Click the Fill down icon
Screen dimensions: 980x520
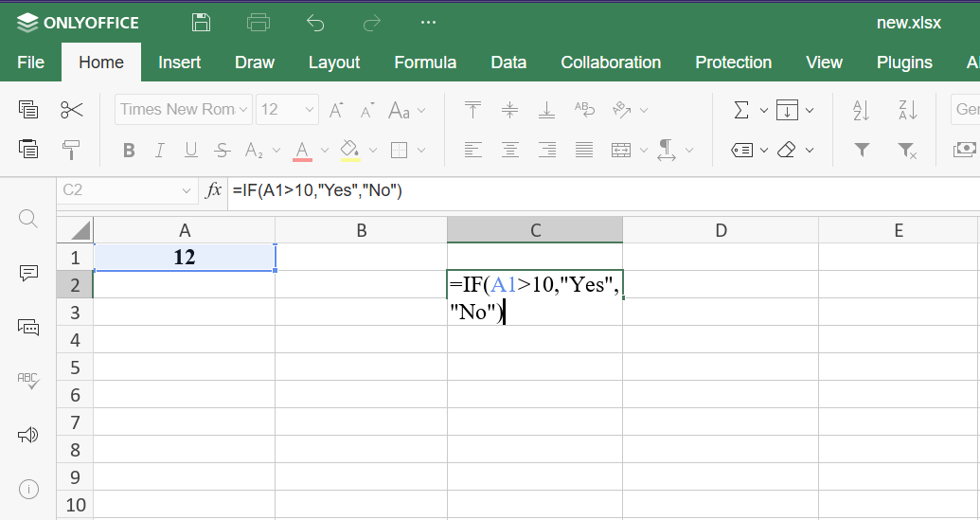coord(787,110)
